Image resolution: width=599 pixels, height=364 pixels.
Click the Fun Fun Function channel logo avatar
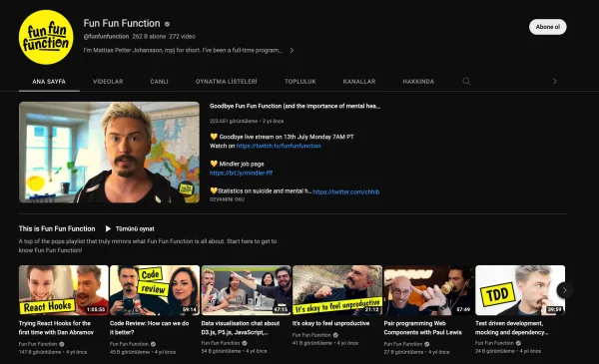pos(46,37)
